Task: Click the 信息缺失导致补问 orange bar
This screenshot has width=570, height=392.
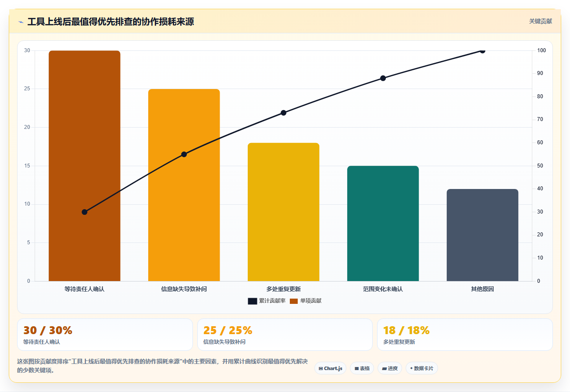Action: click(x=184, y=185)
